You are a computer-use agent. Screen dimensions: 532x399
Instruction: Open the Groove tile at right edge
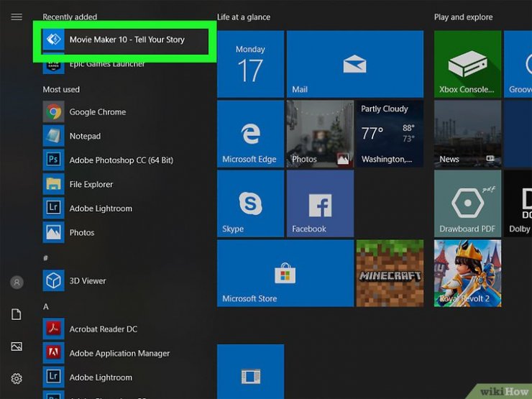click(518, 64)
